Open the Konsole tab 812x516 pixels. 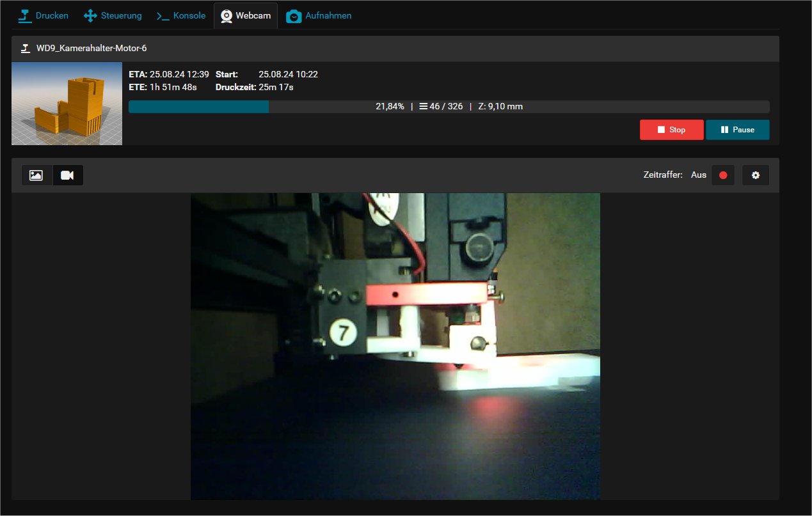pyautogui.click(x=181, y=15)
